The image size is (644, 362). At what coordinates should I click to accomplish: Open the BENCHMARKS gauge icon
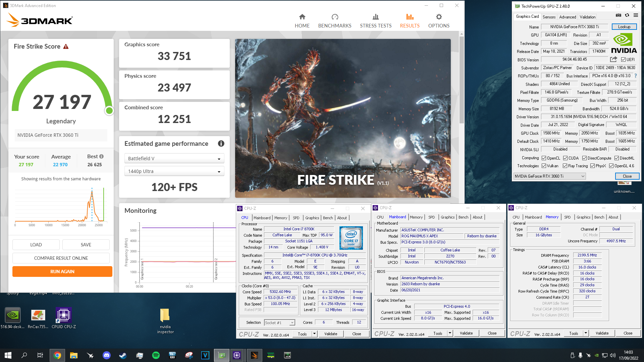tap(335, 17)
